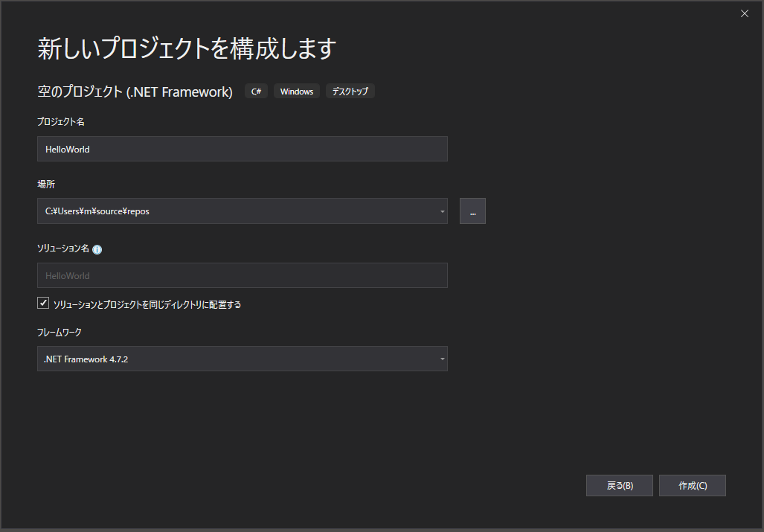The image size is (764, 532).
Task: Click the info icon next to ソリューション名
Action: pyautogui.click(x=97, y=250)
